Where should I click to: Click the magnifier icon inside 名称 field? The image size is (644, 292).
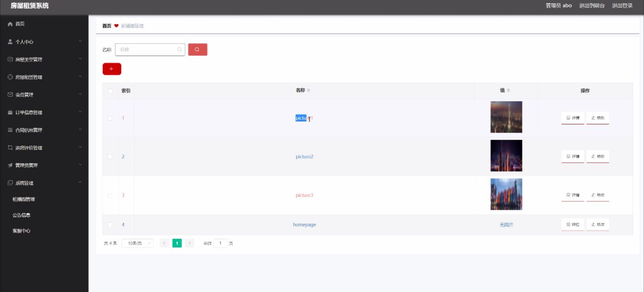[x=180, y=49]
